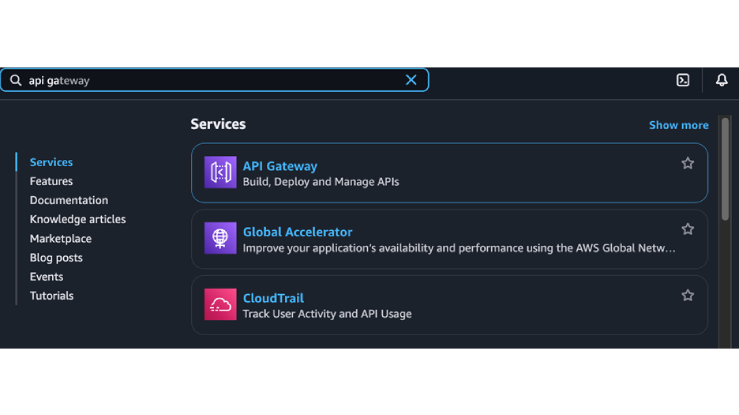
Task: Open the notifications bell
Action: pos(721,80)
